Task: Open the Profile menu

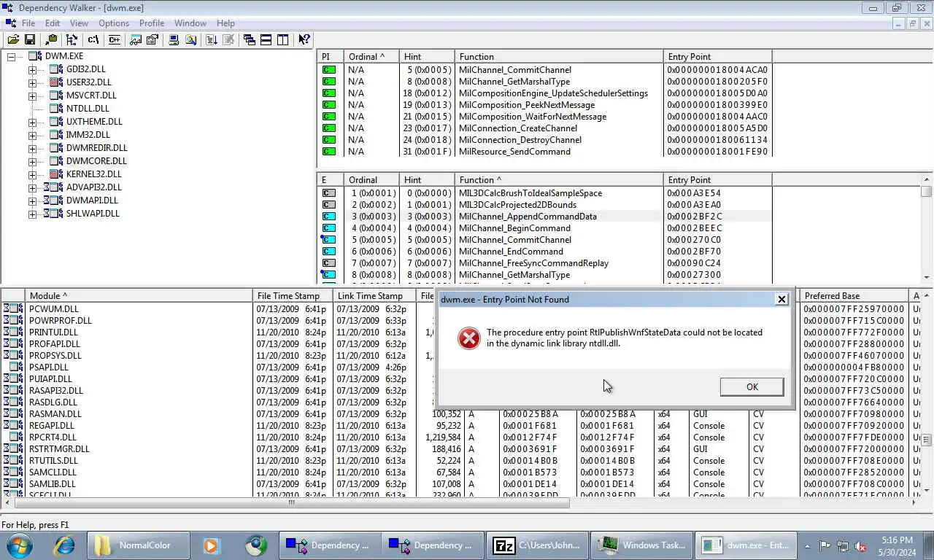Action: [x=152, y=23]
